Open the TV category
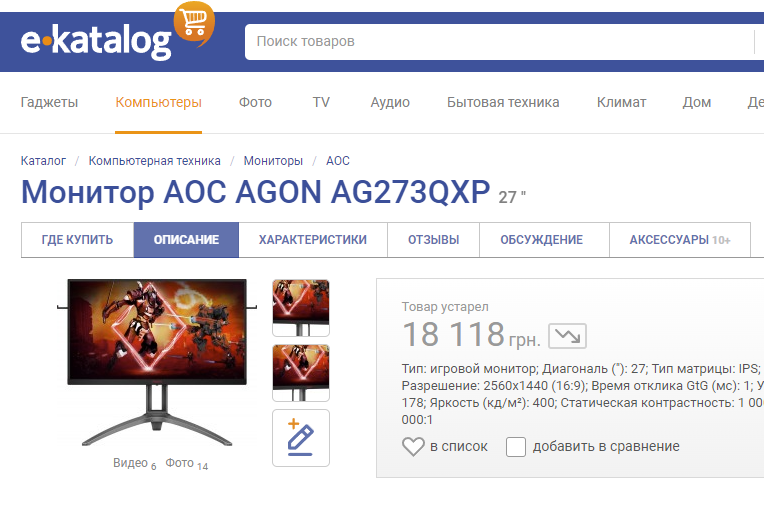Image resolution: width=764 pixels, height=510 pixels. (x=321, y=102)
